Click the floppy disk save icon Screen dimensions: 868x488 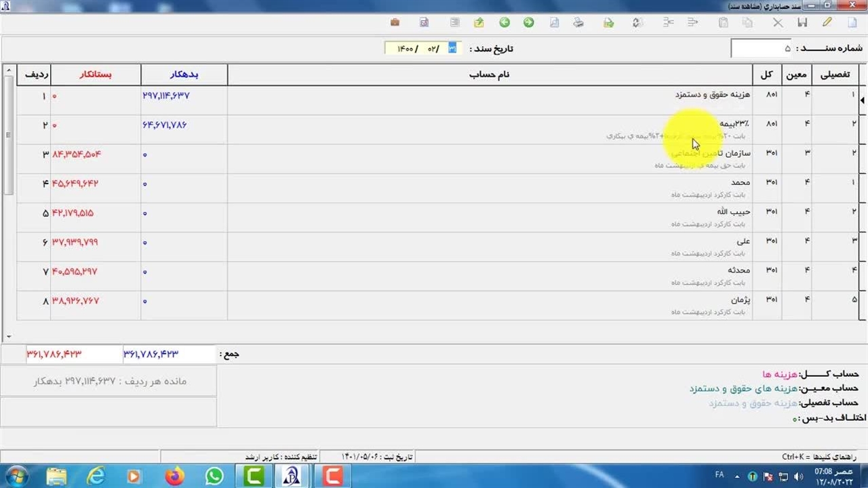tap(802, 22)
